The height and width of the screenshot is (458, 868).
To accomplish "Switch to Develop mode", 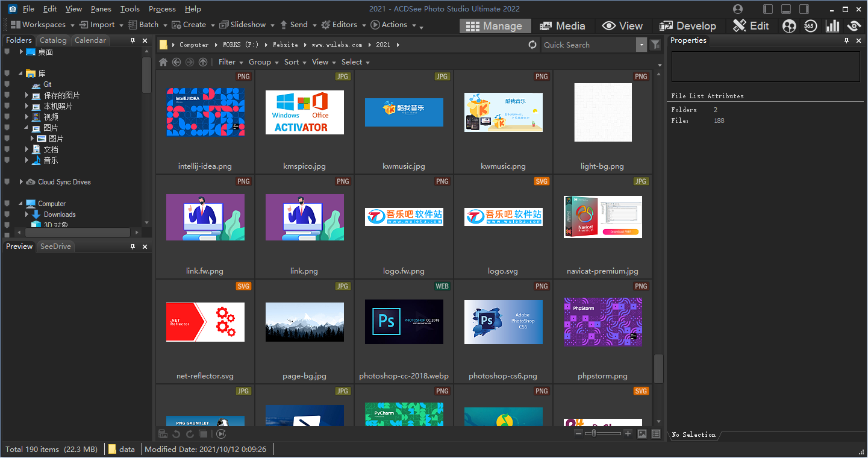I will pyautogui.click(x=687, y=26).
